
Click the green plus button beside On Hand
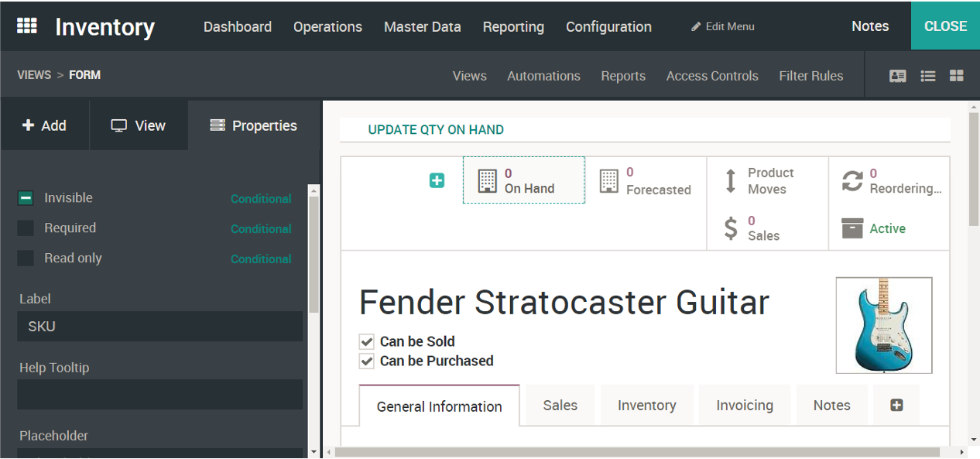click(x=437, y=180)
